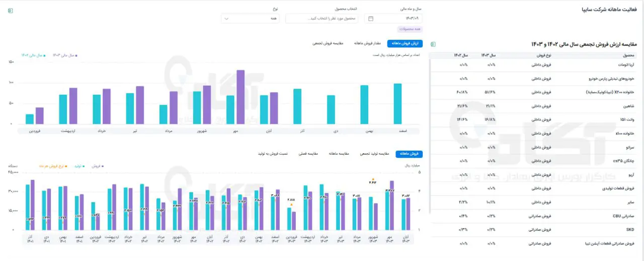
Task: Open the مقایسه فصلی tab
Action: pyautogui.click(x=308, y=154)
